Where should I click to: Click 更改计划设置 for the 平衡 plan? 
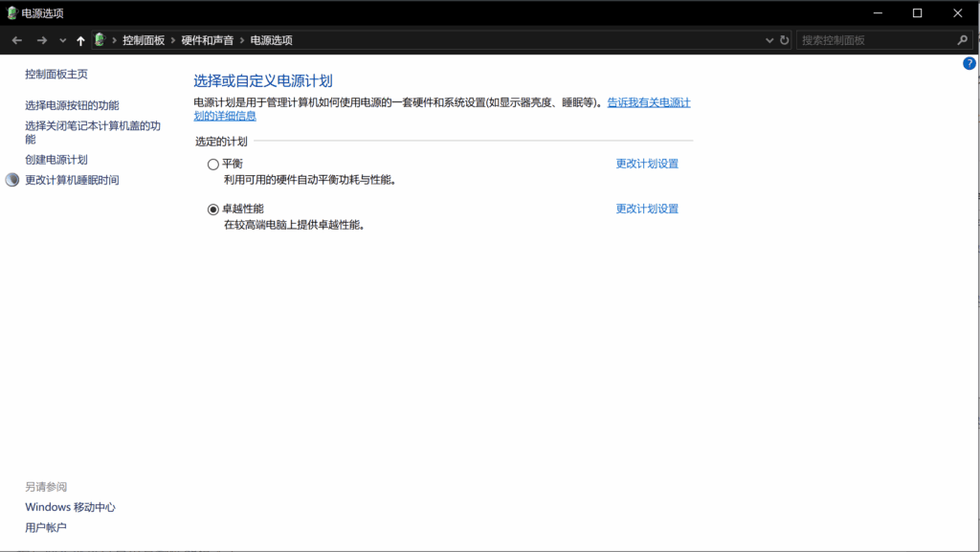pyautogui.click(x=647, y=164)
